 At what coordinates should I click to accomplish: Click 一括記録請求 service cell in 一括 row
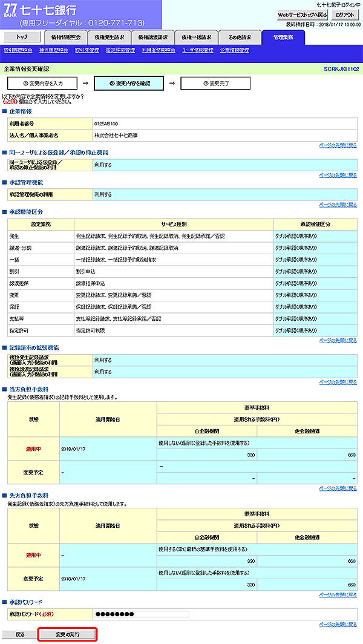174,260
